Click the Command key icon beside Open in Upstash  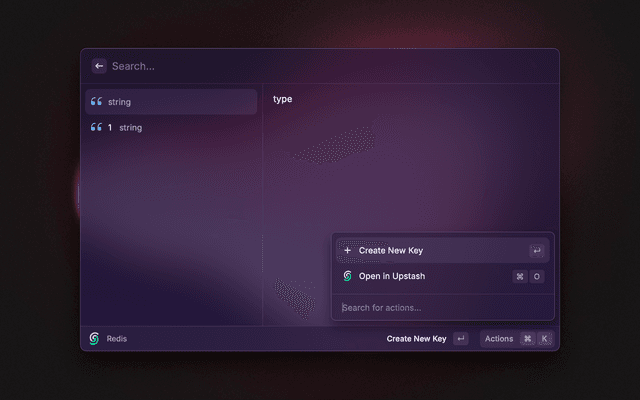click(520, 276)
